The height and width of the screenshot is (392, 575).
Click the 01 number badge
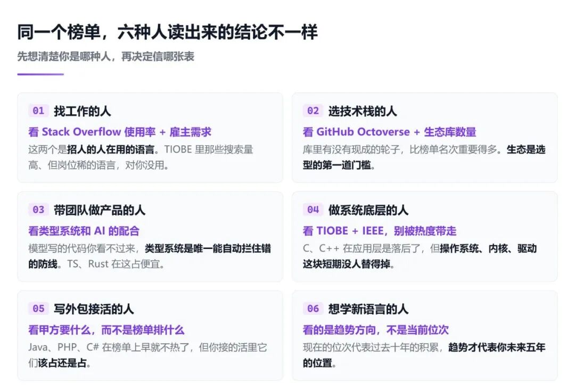[38, 111]
